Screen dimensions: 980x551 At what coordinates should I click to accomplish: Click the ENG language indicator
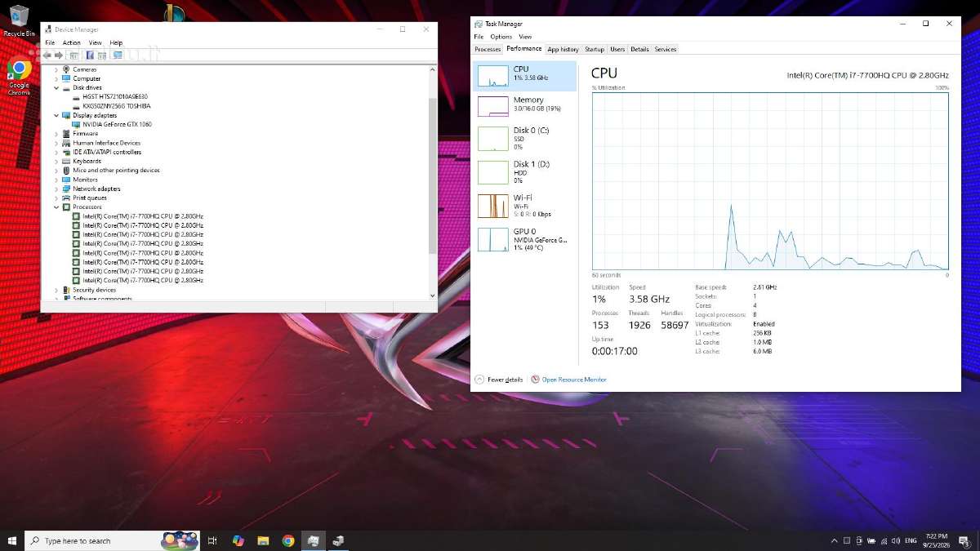pos(911,540)
